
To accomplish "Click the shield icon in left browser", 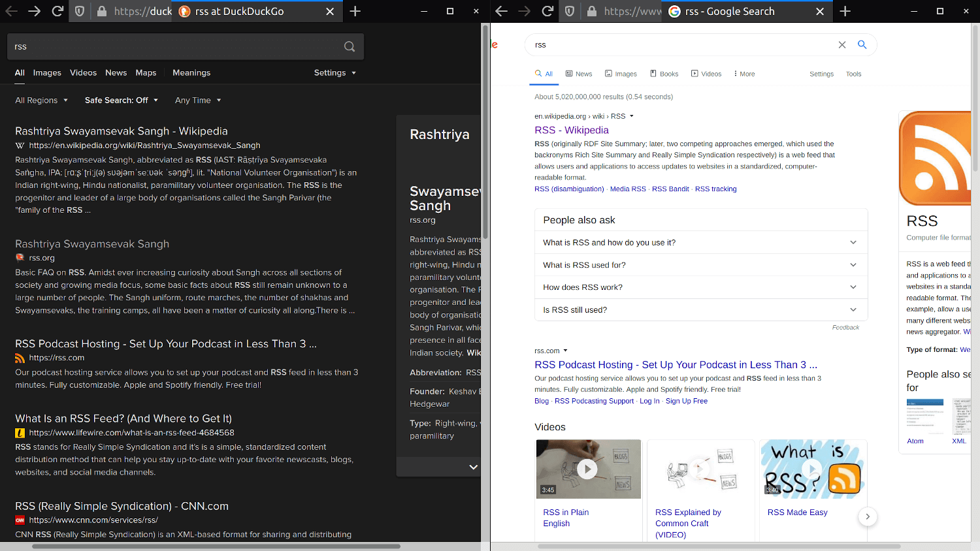I will click(80, 11).
